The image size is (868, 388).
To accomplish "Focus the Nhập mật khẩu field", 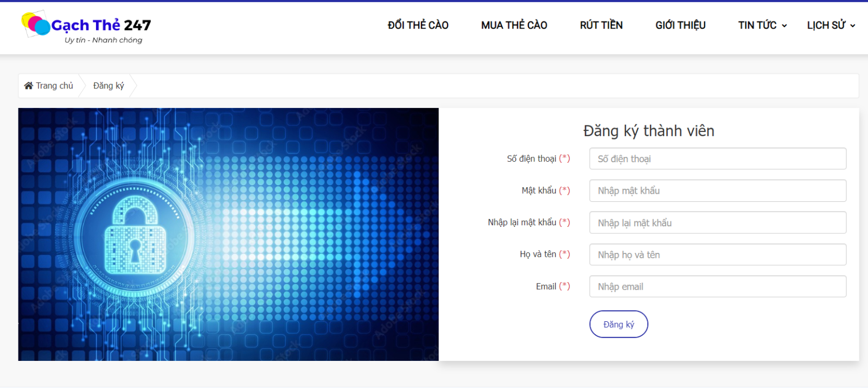I will click(718, 190).
